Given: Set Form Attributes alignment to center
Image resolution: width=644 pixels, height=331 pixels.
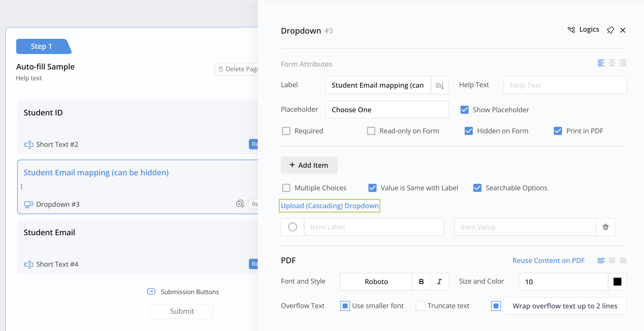Looking at the screenshot, I should click(x=612, y=63).
